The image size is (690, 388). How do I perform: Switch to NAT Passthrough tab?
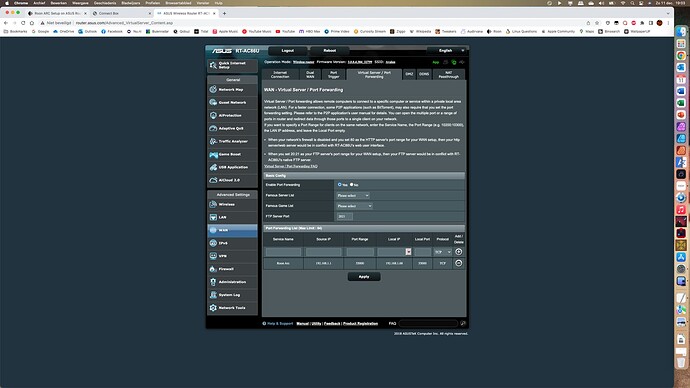448,74
